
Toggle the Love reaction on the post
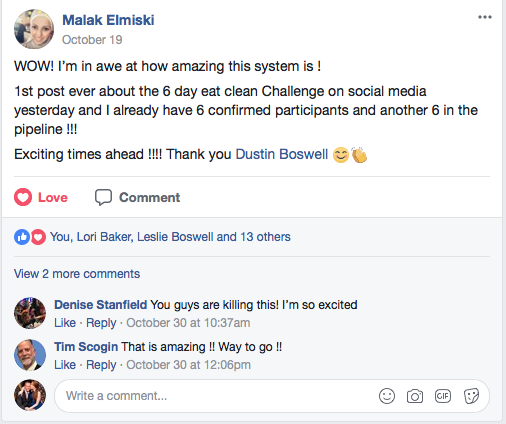tap(41, 197)
